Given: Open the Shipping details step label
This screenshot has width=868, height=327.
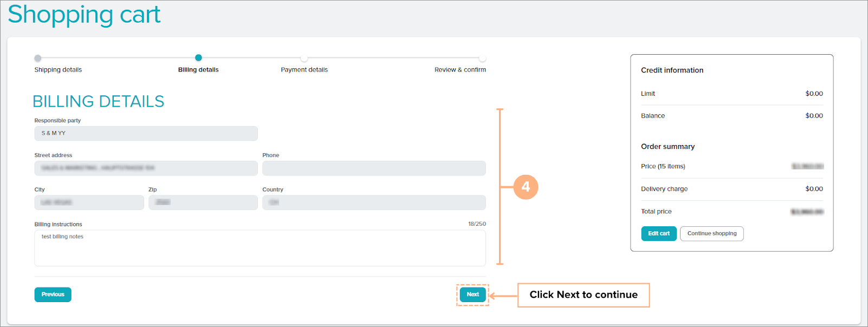Looking at the screenshot, I should point(58,70).
